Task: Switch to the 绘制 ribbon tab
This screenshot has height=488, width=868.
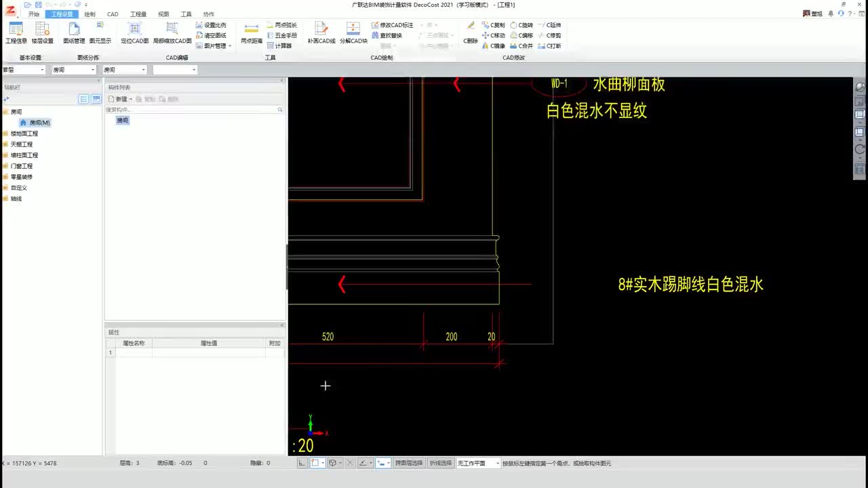Action: click(90, 14)
